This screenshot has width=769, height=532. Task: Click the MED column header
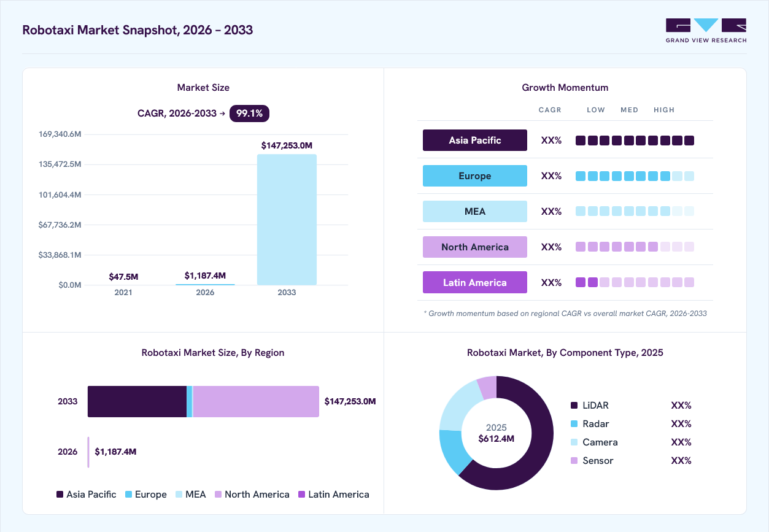pyautogui.click(x=630, y=110)
